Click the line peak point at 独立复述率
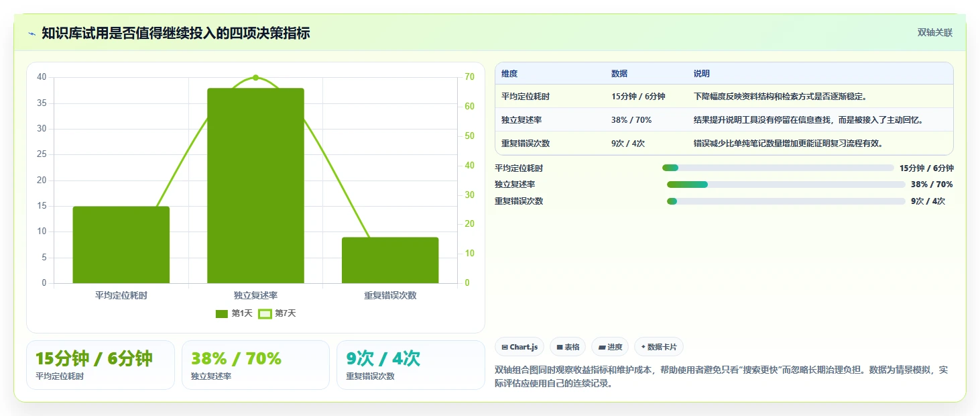980x416 pixels. (x=255, y=78)
